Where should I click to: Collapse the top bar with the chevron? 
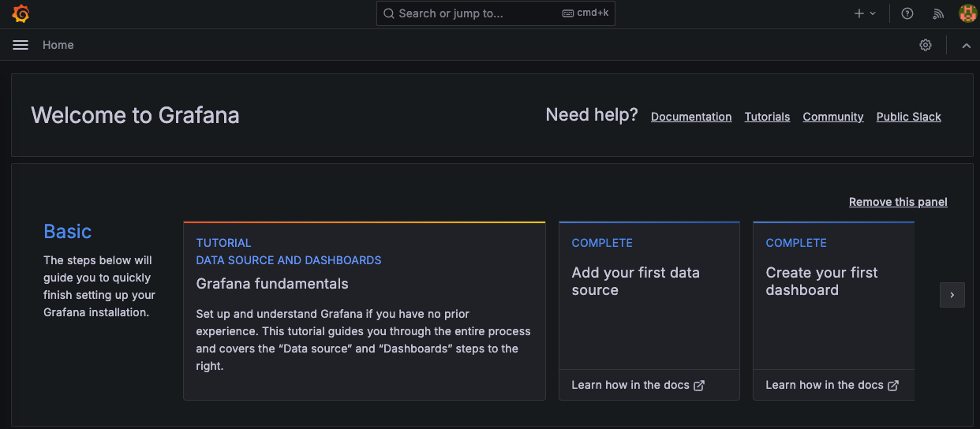(x=966, y=45)
